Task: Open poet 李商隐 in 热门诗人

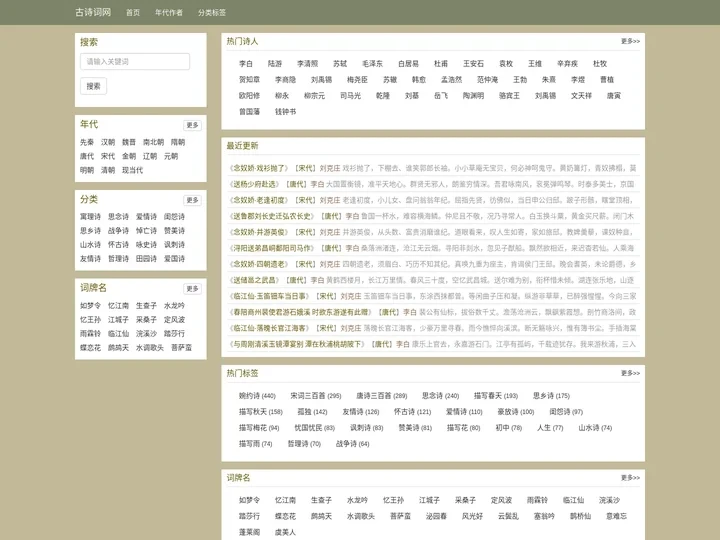Action: (x=286, y=80)
